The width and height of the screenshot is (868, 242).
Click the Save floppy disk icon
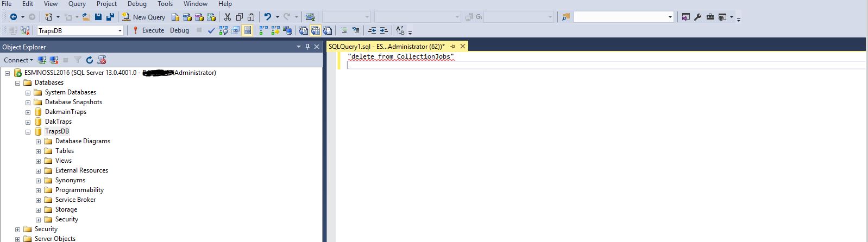click(98, 17)
